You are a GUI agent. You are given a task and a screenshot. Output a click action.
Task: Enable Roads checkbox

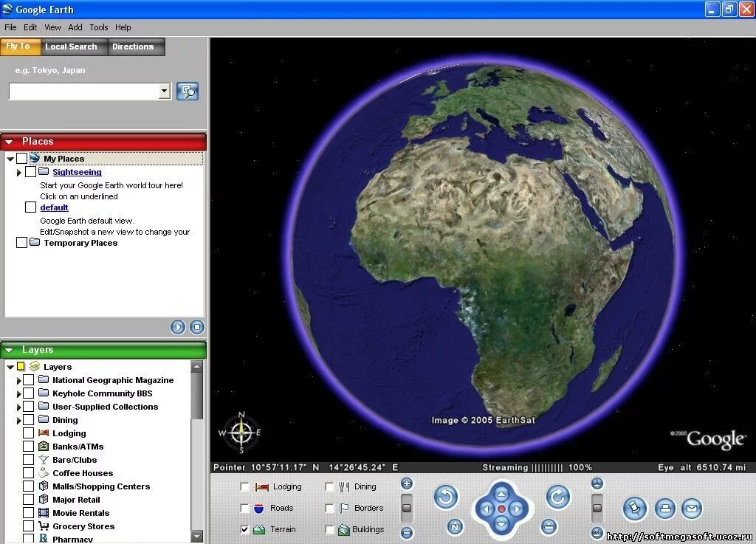tap(244, 508)
